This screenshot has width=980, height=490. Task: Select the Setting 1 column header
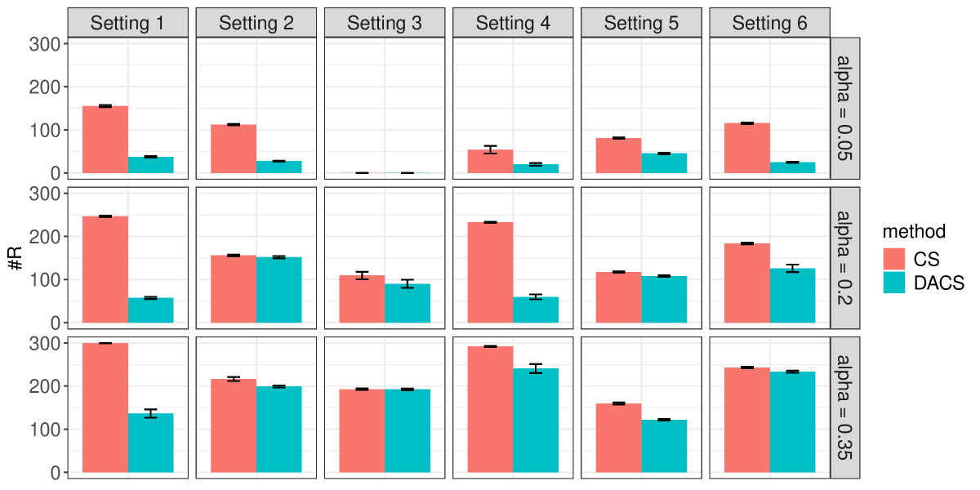127,23
